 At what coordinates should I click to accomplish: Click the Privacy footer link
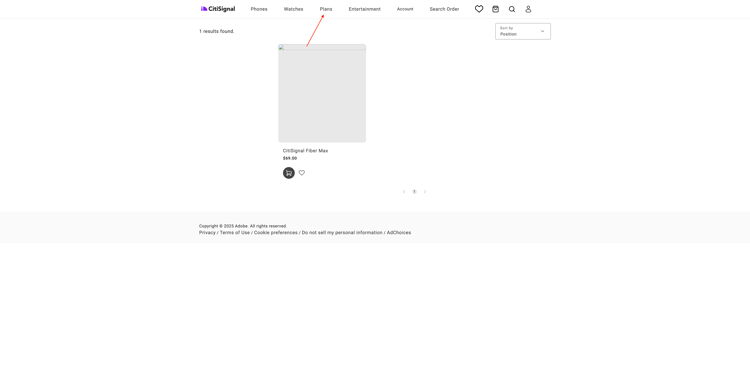207,232
